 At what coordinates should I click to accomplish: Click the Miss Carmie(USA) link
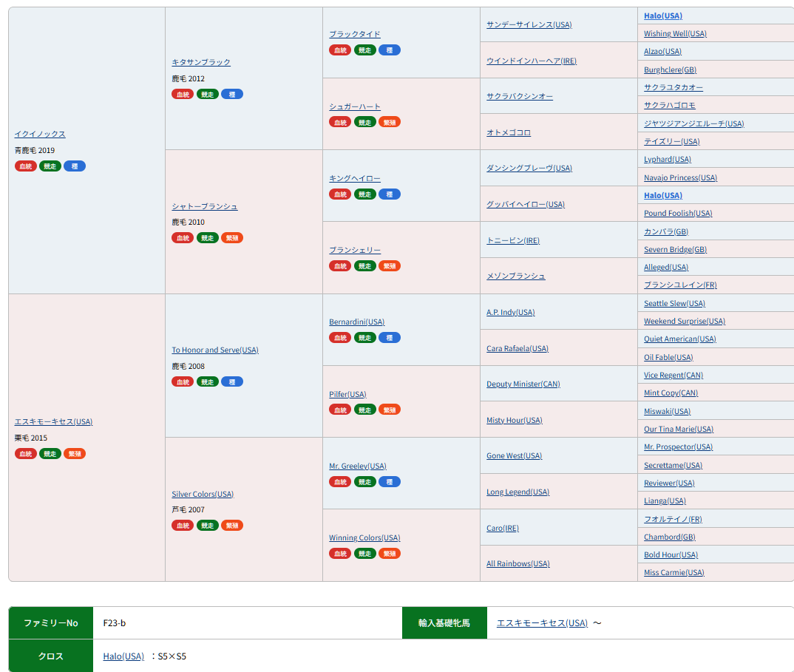(673, 572)
